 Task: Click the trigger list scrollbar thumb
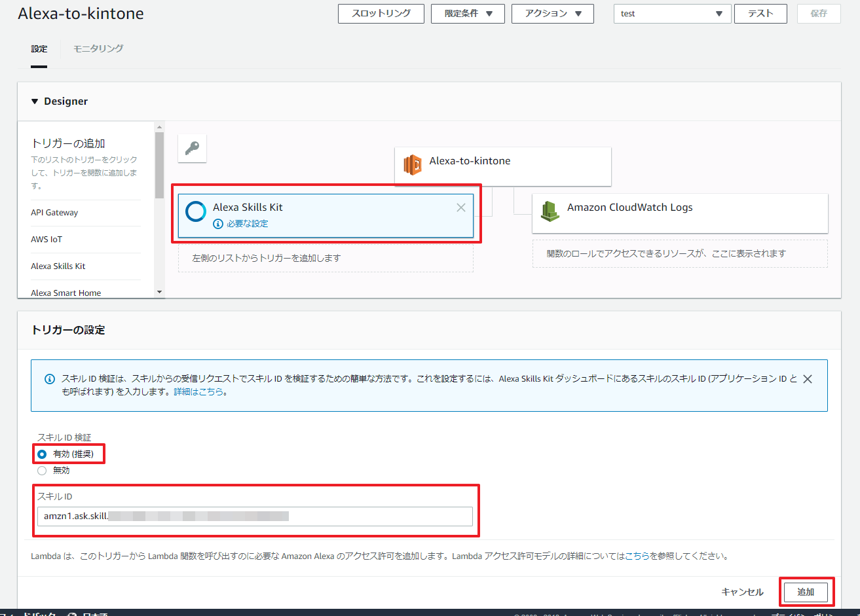[x=159, y=164]
